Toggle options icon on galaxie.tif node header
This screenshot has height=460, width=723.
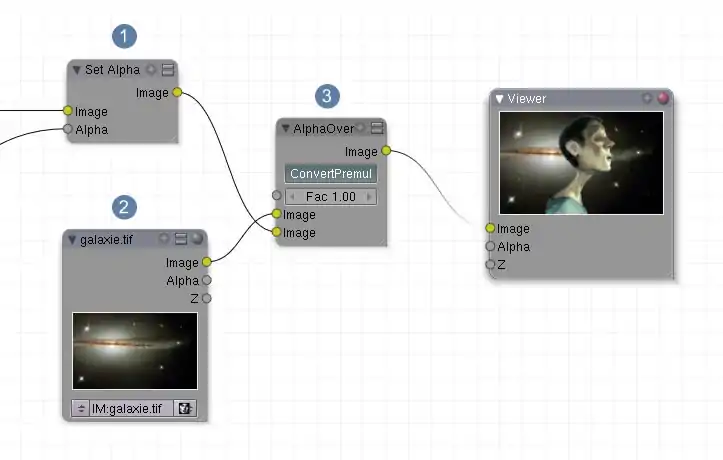(x=181, y=238)
